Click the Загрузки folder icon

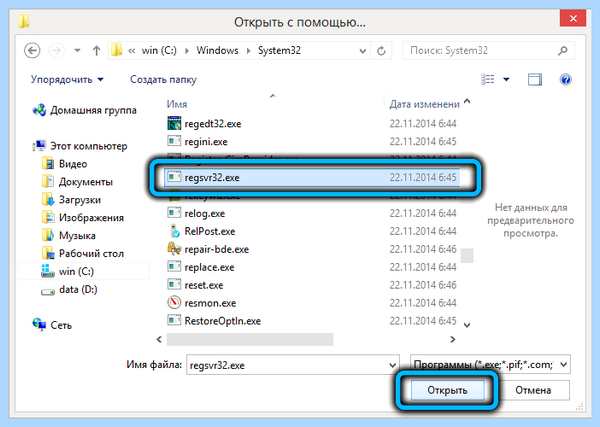[x=48, y=199]
